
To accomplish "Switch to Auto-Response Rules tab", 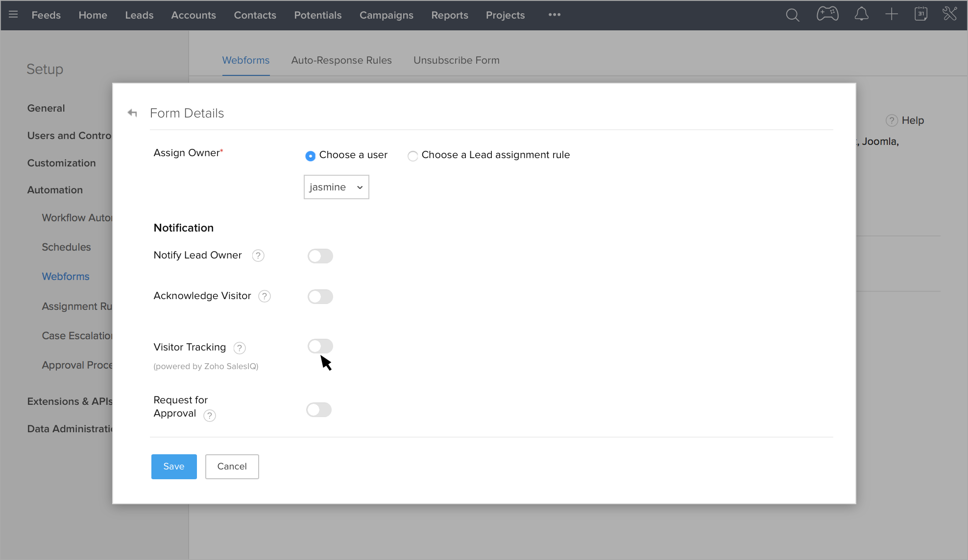I will [x=341, y=60].
